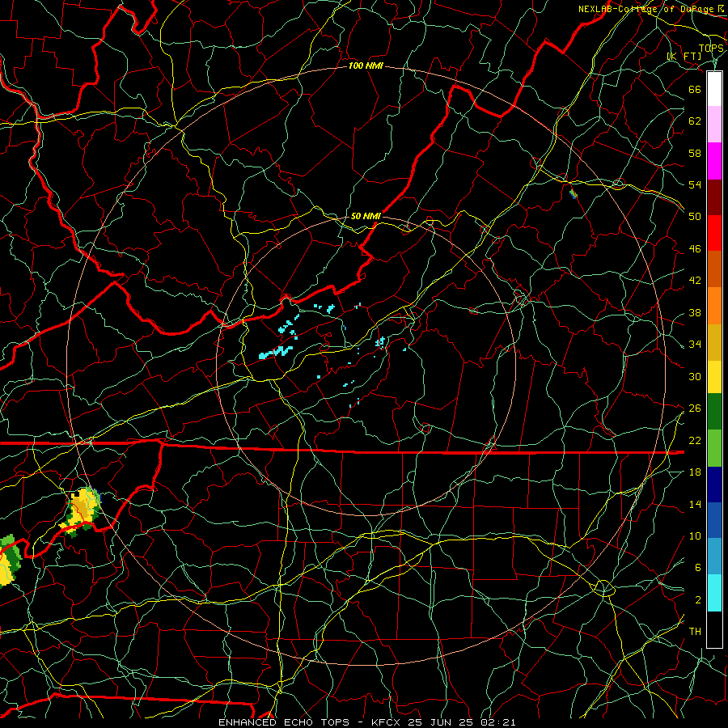Click the "26" legend value

click(695, 408)
